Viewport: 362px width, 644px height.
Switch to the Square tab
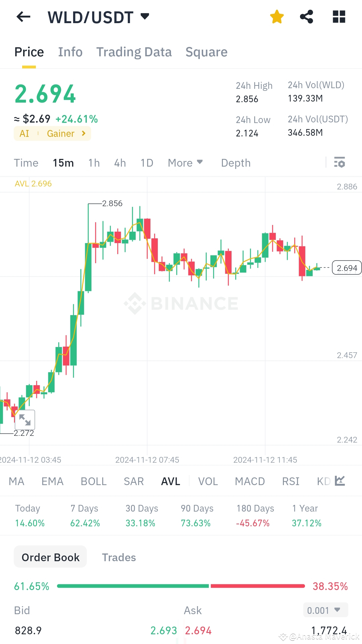[x=206, y=52]
